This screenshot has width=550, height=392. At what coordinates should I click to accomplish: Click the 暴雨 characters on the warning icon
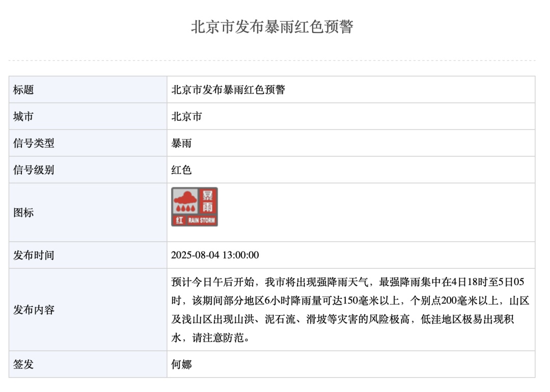tap(208, 201)
